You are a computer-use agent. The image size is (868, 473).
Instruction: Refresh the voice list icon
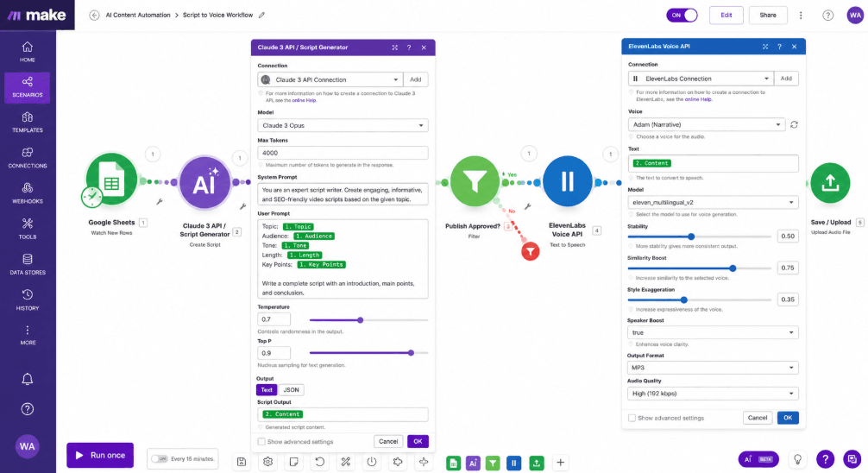(x=794, y=124)
